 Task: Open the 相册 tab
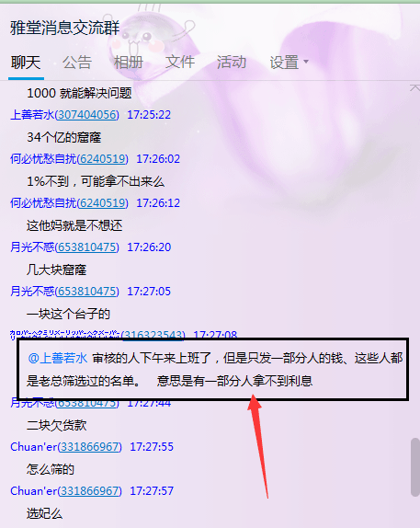[x=129, y=63]
